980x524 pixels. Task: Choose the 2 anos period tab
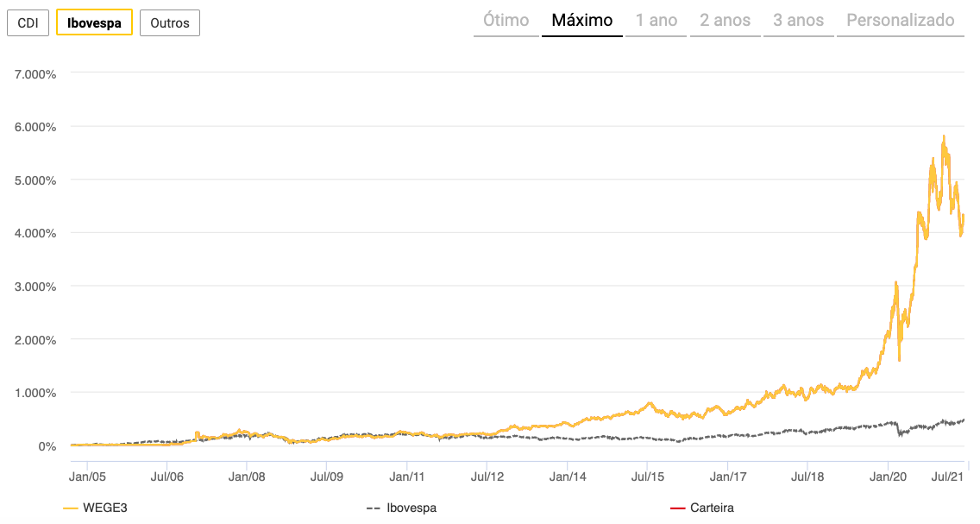click(725, 21)
